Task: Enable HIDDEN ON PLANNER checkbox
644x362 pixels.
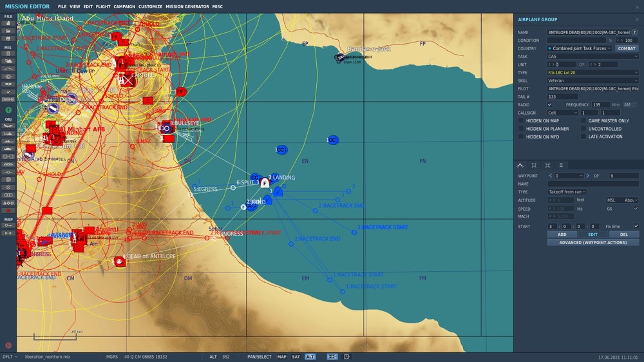Action: point(521,129)
